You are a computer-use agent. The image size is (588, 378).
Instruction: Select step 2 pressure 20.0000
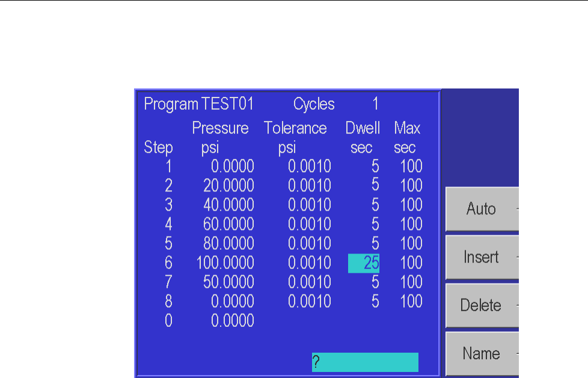228,185
